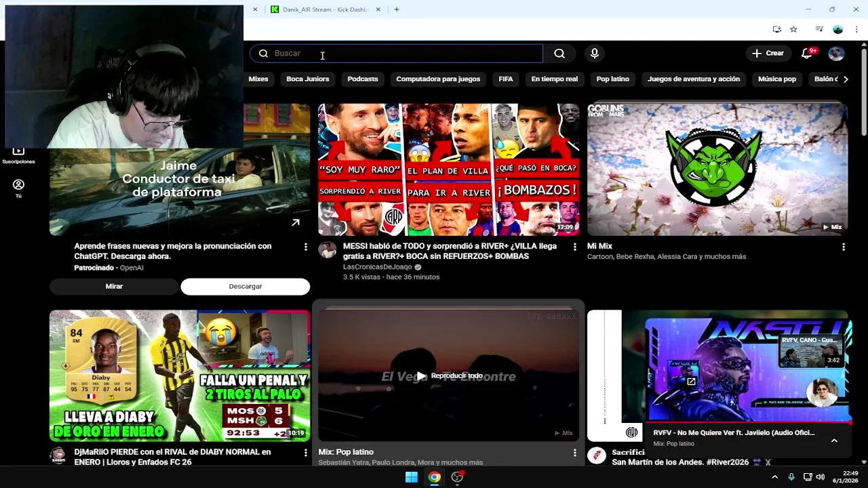This screenshot has width=868, height=488.
Task: Click the Mirar button
Action: (x=114, y=286)
